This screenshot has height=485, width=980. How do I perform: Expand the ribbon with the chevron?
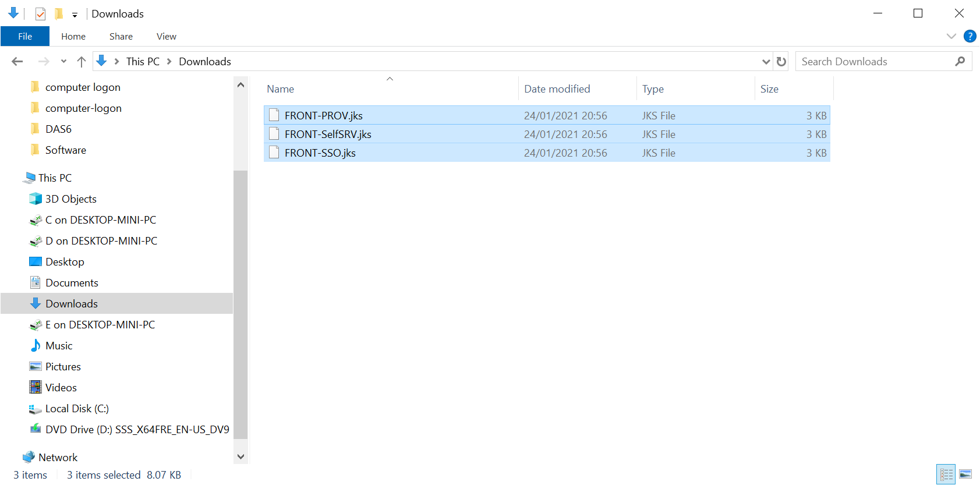[x=951, y=36]
